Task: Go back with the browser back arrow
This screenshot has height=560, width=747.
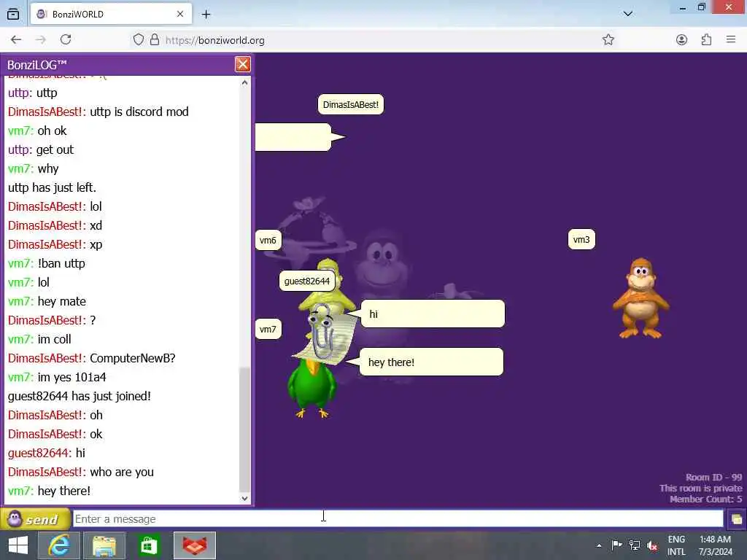Action: click(x=16, y=40)
